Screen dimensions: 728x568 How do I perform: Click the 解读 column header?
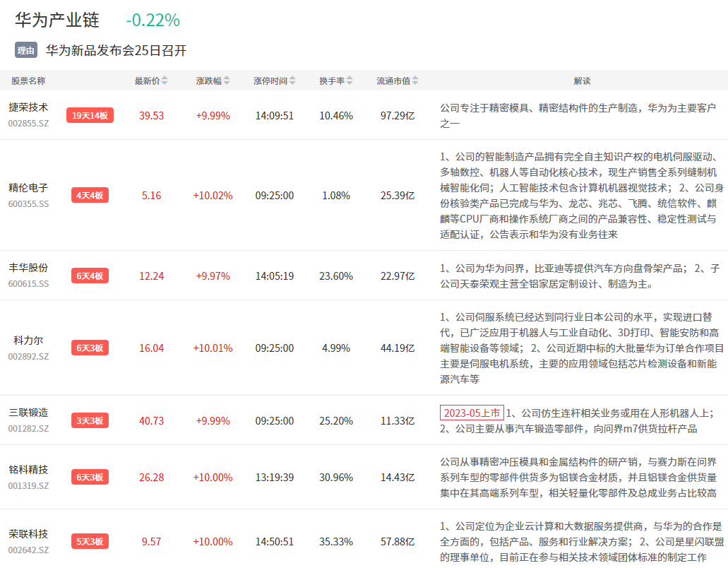coord(583,81)
